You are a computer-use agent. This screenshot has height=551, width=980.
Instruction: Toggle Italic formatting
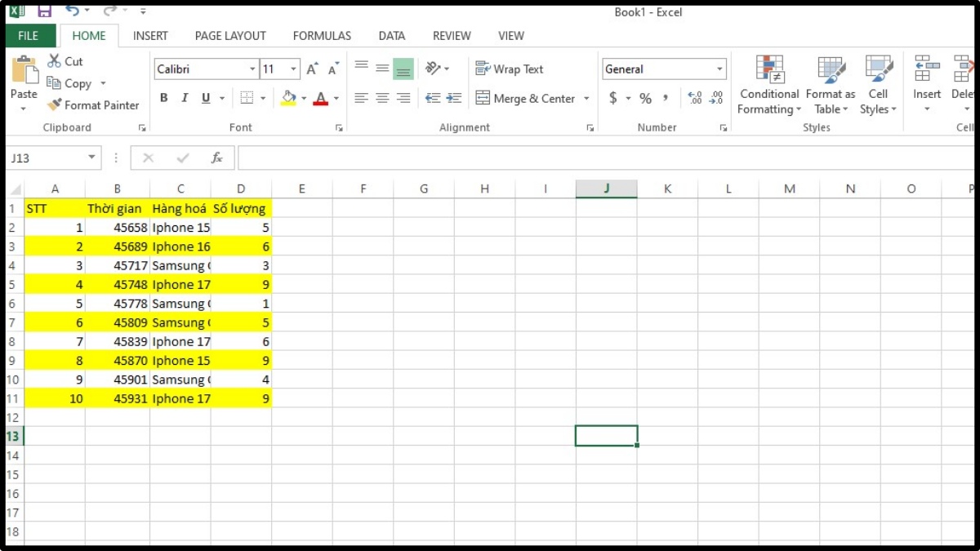tap(185, 98)
